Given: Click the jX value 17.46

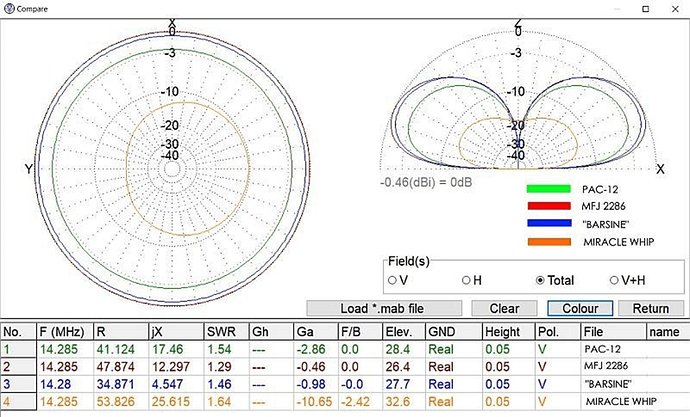Looking at the screenshot, I should pyautogui.click(x=168, y=349).
